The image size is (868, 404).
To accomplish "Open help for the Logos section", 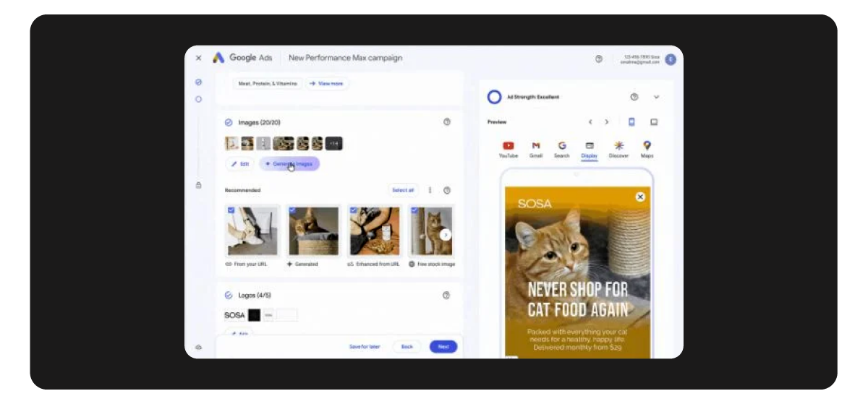I will coord(446,295).
